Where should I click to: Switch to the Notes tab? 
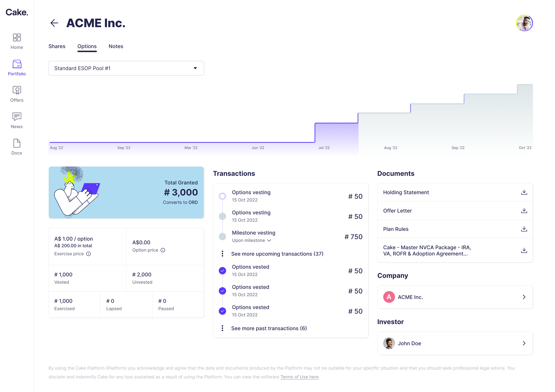point(116,46)
